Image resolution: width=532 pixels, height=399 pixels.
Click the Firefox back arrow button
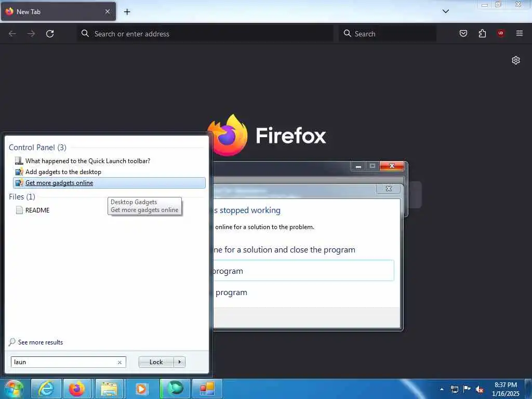[12, 34]
